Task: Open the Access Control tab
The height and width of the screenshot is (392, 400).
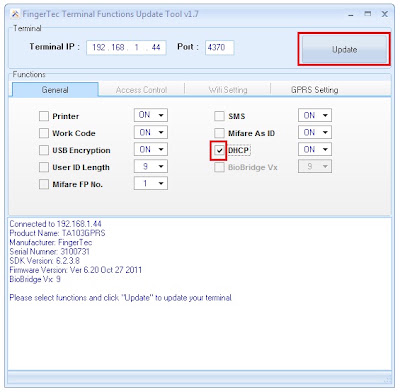Action: click(141, 90)
